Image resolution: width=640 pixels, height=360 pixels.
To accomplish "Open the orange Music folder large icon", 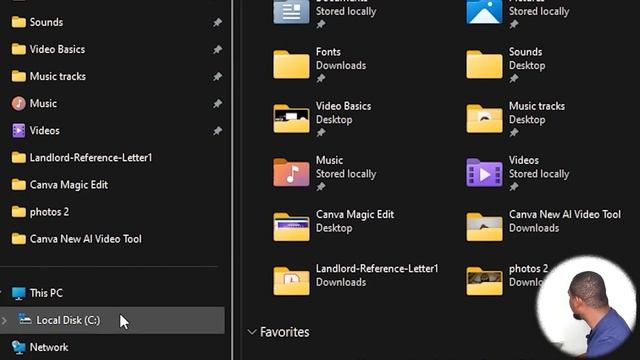I will [x=291, y=173].
